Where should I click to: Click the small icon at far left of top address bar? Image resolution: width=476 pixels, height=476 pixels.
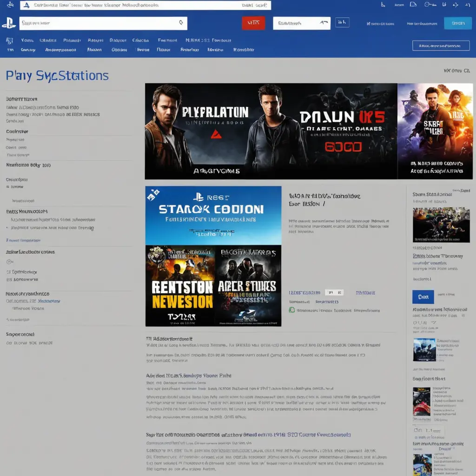(26, 5)
